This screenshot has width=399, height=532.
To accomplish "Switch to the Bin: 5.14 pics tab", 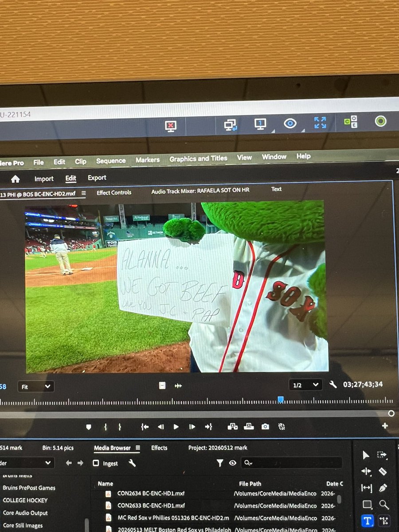I will pyautogui.click(x=58, y=448).
